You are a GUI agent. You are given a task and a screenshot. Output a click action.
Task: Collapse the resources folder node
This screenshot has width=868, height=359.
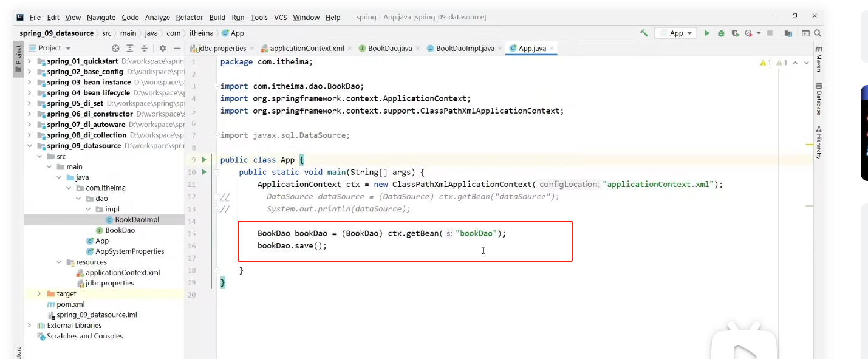point(58,262)
